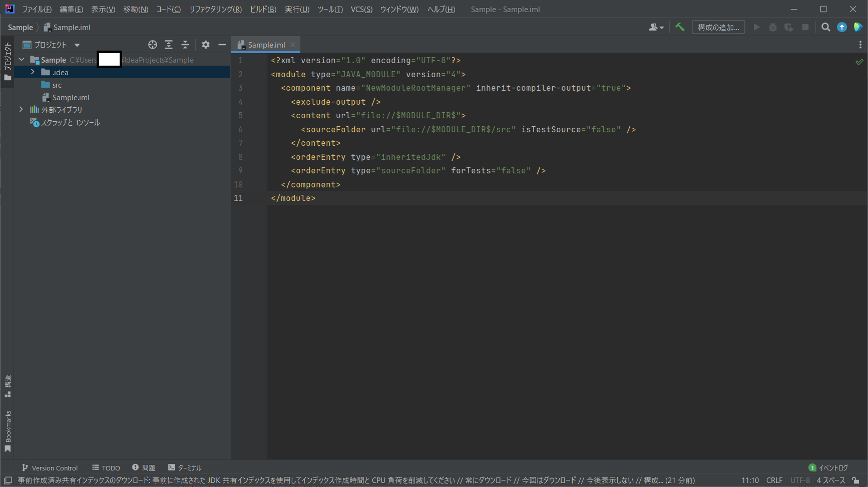
Task: Place cursor on the </module> line
Action: [x=293, y=198]
